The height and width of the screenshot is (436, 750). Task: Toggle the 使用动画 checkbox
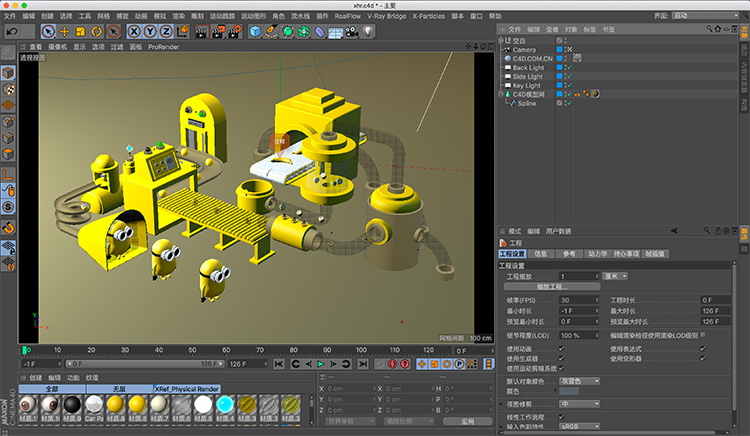562,349
